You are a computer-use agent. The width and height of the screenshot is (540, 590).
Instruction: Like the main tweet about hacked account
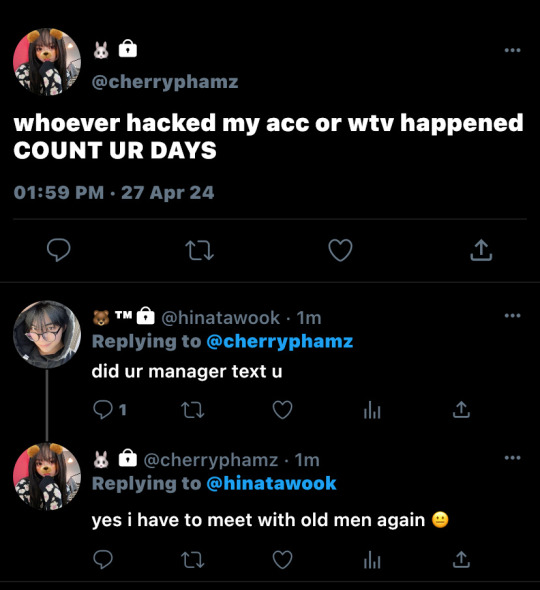tap(340, 250)
